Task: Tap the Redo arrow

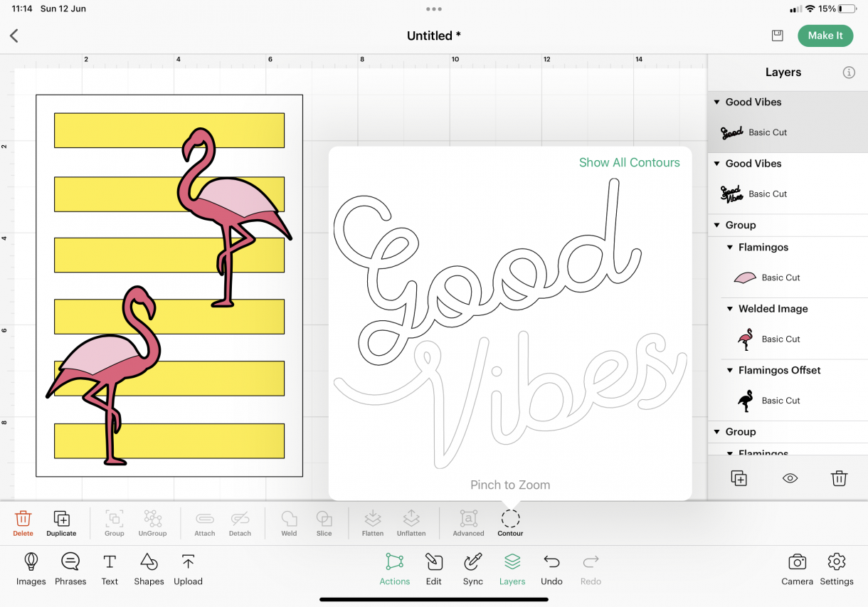Action: point(591,569)
